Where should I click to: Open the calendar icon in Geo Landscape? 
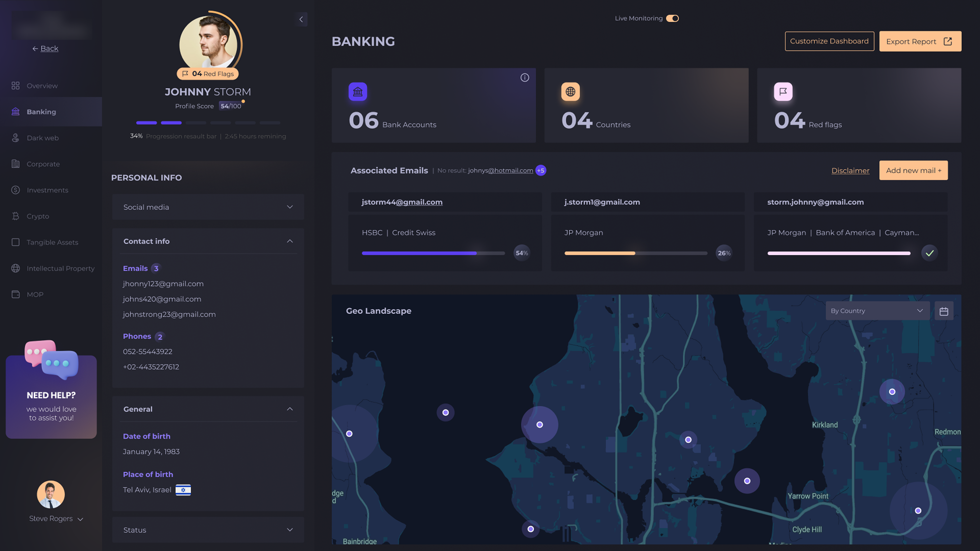(944, 311)
